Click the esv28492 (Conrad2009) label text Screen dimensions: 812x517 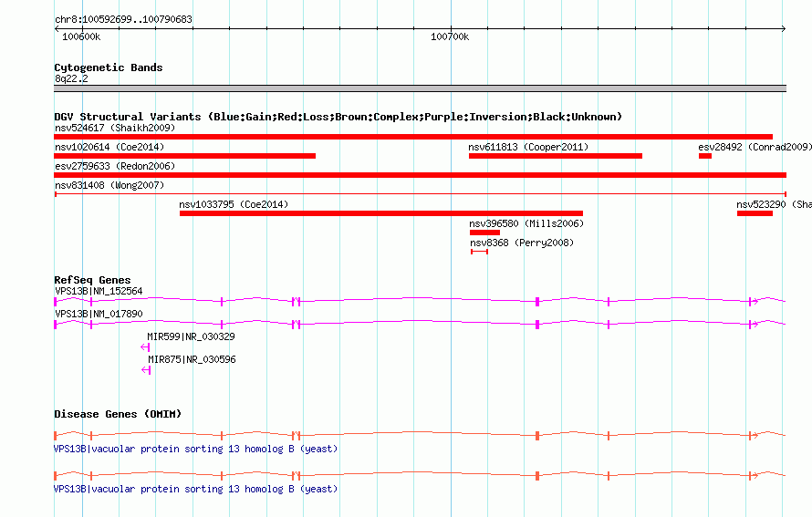pyautogui.click(x=755, y=147)
